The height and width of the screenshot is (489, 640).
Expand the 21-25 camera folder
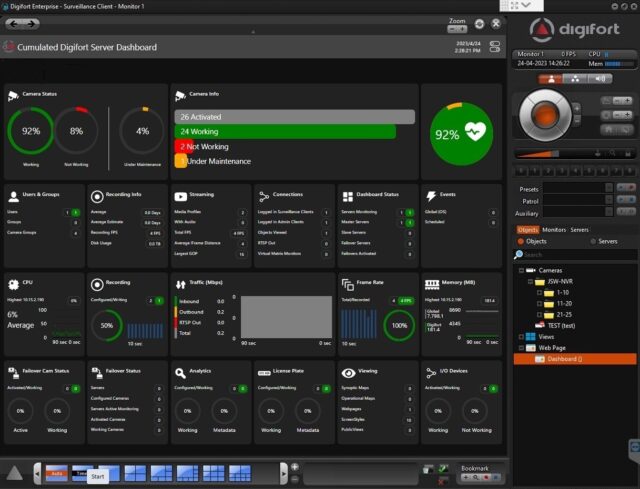tap(540, 315)
